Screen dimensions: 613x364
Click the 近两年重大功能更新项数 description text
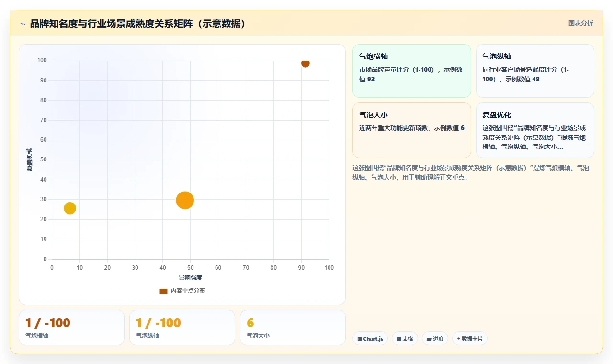pos(412,128)
